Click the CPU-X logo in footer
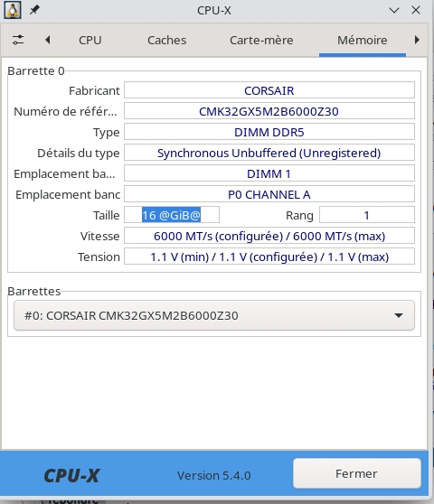Image resolution: width=434 pixels, height=504 pixels. point(71,475)
